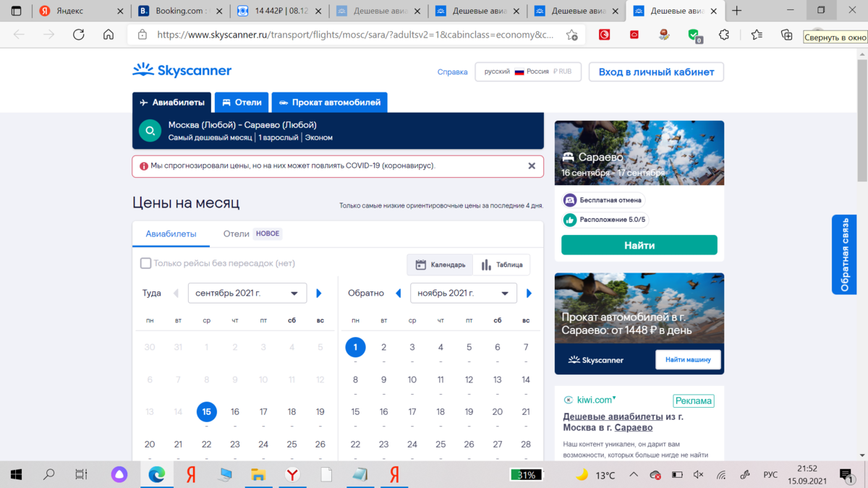Open Windows Start menu

pos(16,475)
